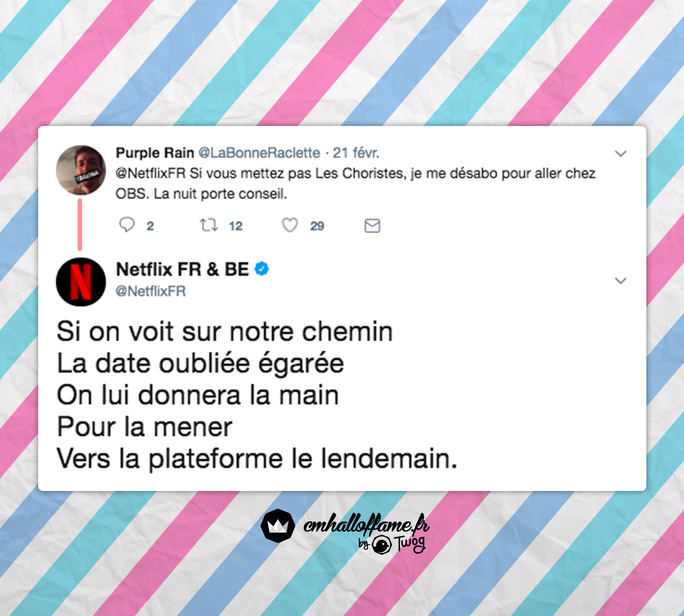Viewport: 684px width, 616px height.
Task: Click the black crown hexagon logo
Action: [278, 526]
